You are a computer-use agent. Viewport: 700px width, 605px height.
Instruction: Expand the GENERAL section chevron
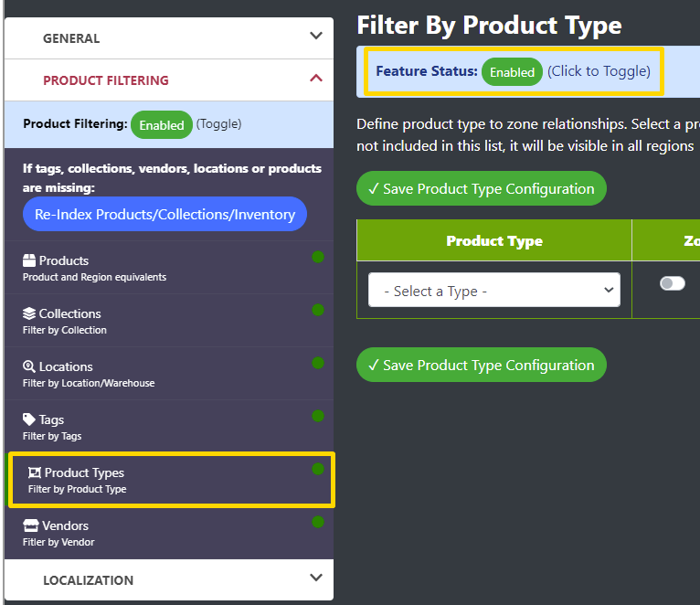coord(316,36)
